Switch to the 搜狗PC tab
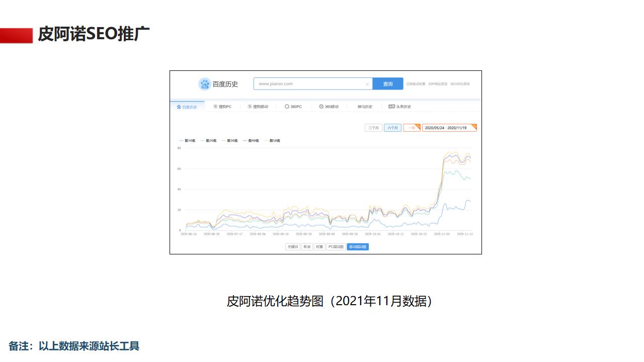This screenshot has height=362, width=644. 222,107
